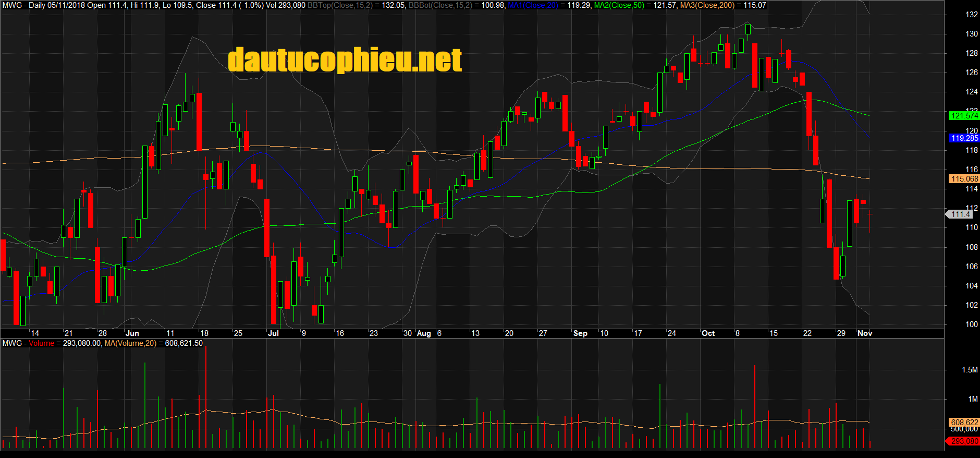Click the green 121.574 price tag

(964, 116)
